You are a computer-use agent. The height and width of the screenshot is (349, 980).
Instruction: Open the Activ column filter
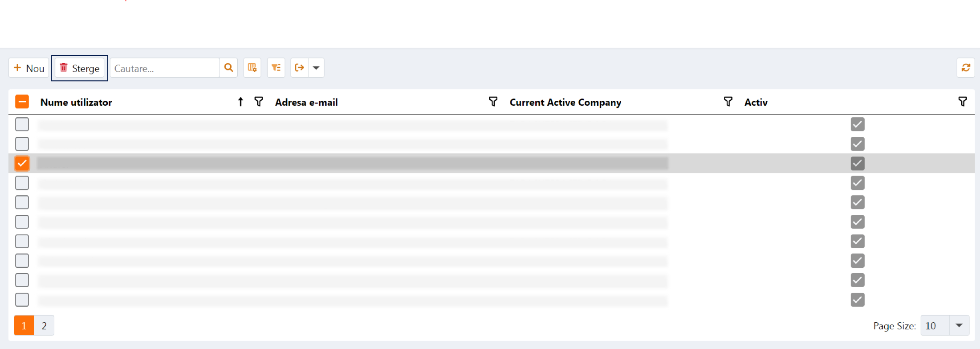(962, 102)
